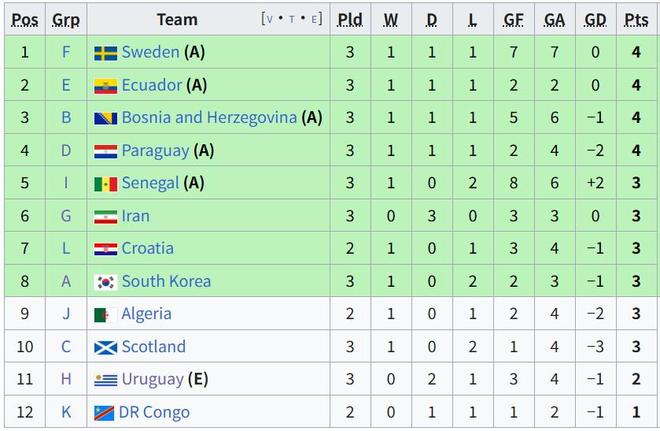Click the Pts column header abbreviation
The image size is (660, 431).
coord(636,19)
